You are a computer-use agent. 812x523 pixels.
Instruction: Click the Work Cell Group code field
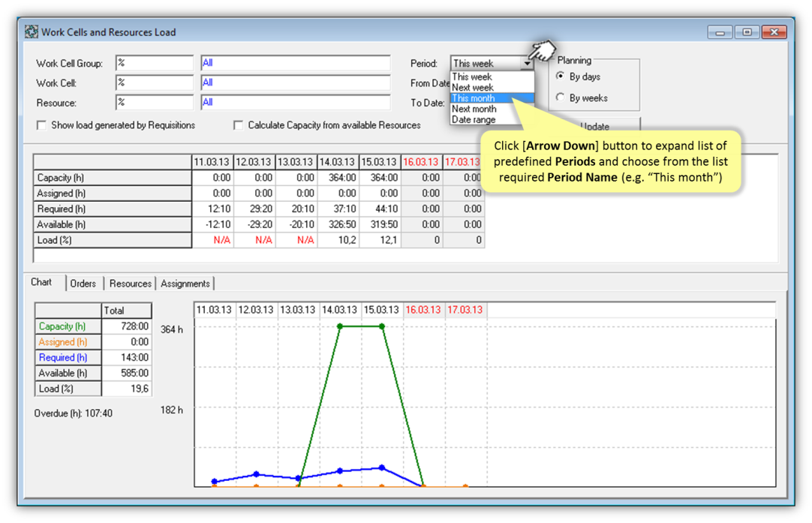pos(154,64)
